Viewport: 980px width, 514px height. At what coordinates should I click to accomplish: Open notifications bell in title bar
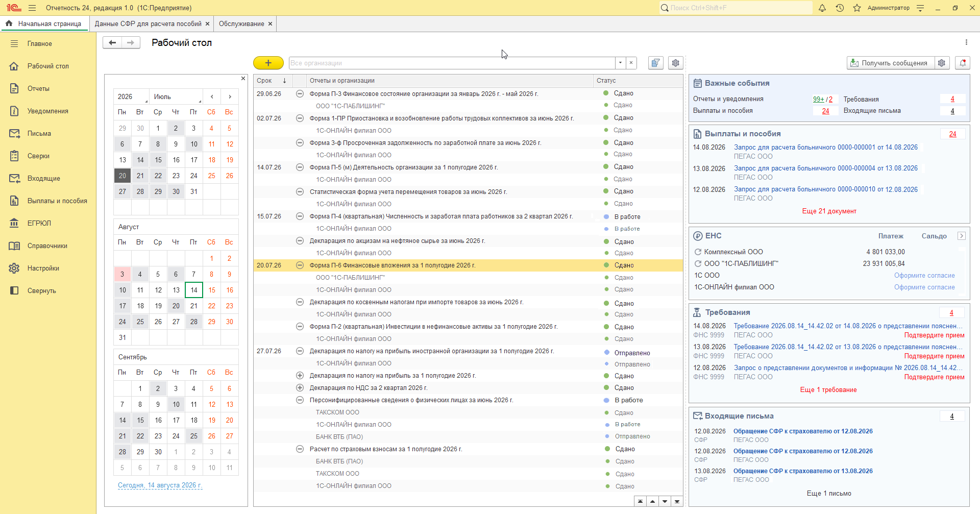tap(822, 8)
